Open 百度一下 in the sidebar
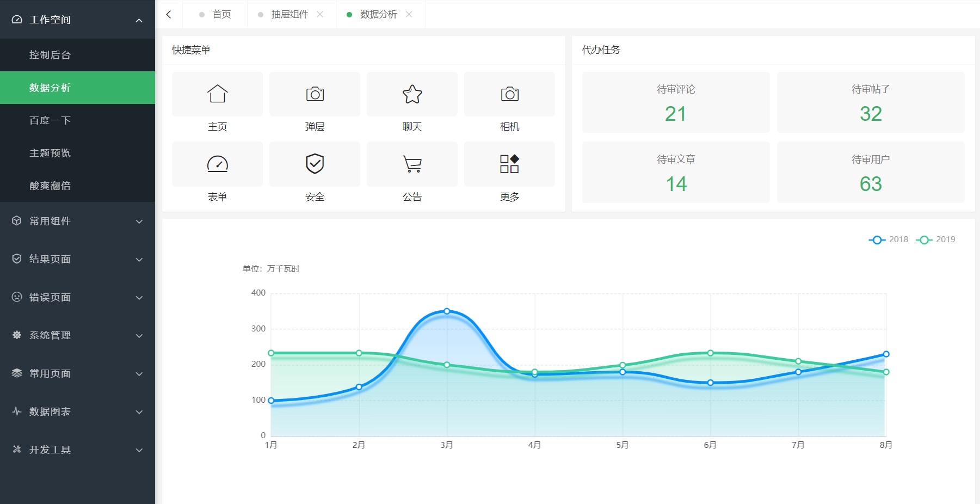 (x=77, y=120)
